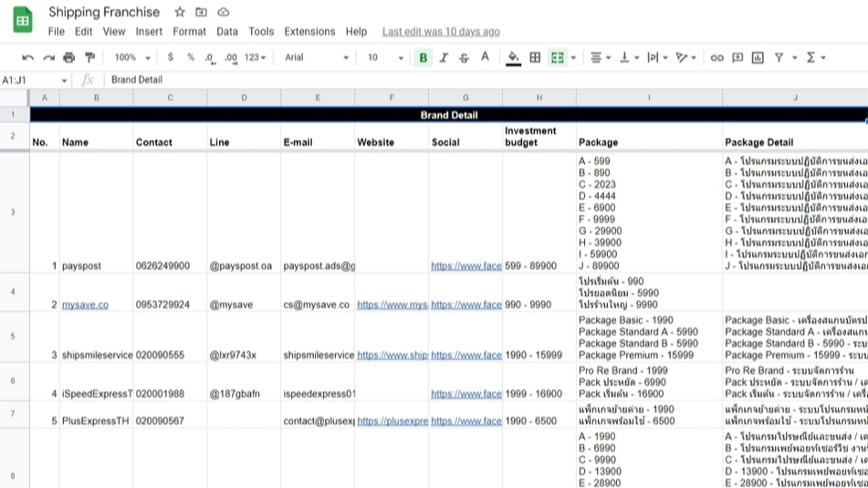Image resolution: width=868 pixels, height=488 pixels.
Task: Activate the paint format tool
Action: (89, 57)
